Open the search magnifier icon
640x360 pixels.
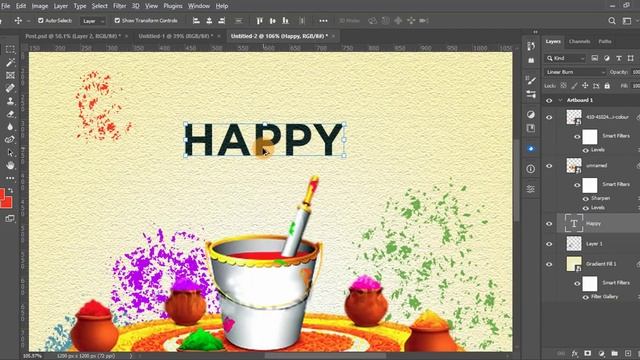point(612,20)
